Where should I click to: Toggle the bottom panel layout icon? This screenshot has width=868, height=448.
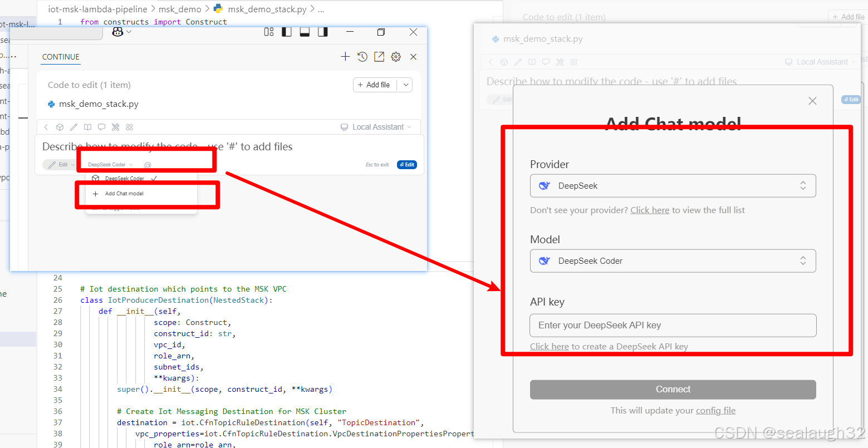tap(305, 32)
